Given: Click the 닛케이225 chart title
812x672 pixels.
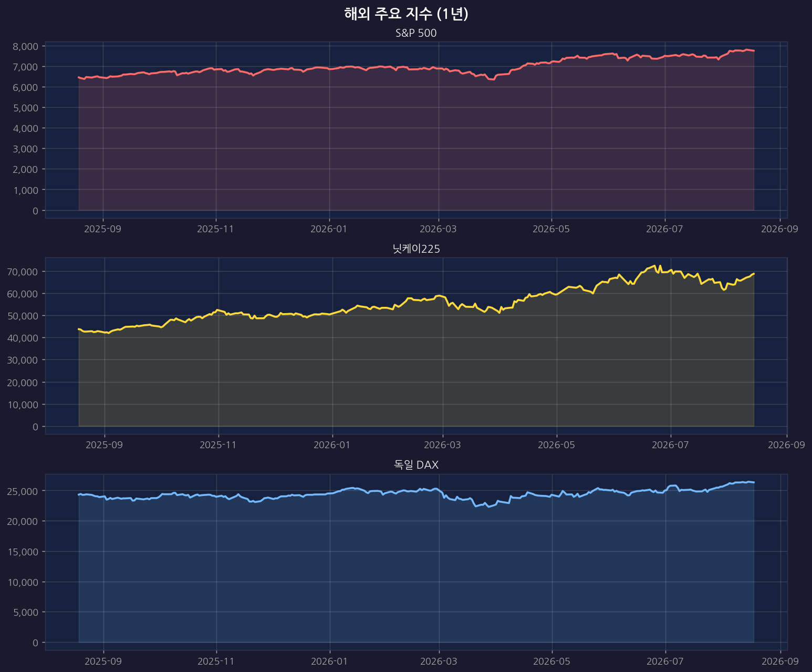Looking at the screenshot, I should (416, 249).
